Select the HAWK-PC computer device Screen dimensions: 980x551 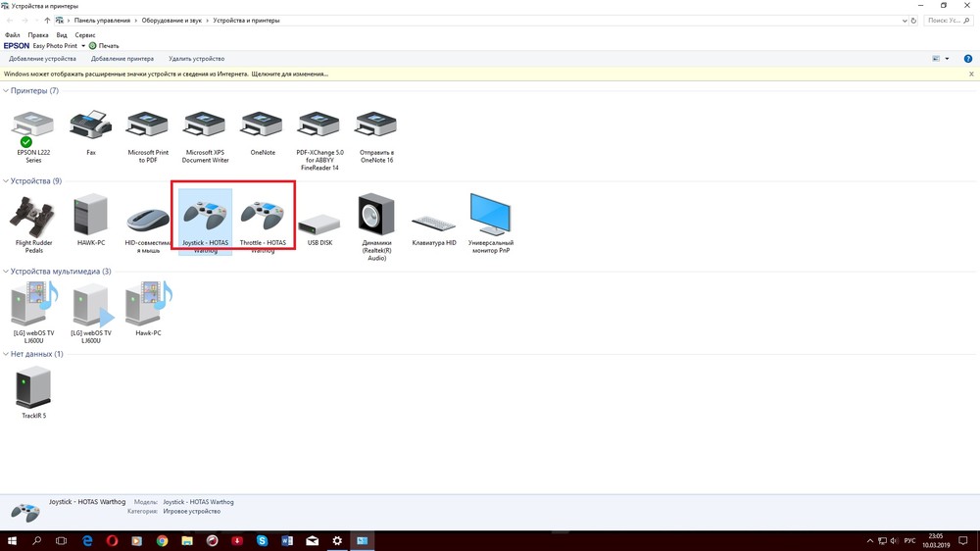click(x=91, y=220)
